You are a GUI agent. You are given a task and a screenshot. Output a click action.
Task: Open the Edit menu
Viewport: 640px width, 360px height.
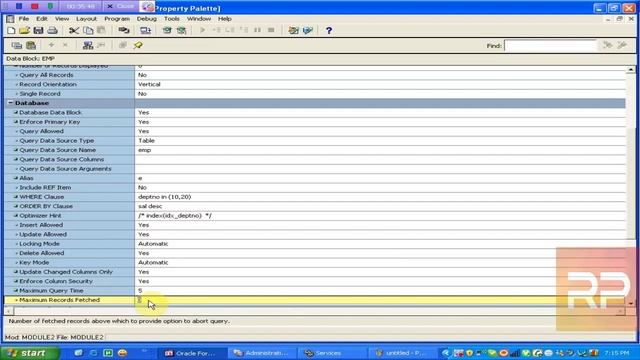[x=42, y=19]
